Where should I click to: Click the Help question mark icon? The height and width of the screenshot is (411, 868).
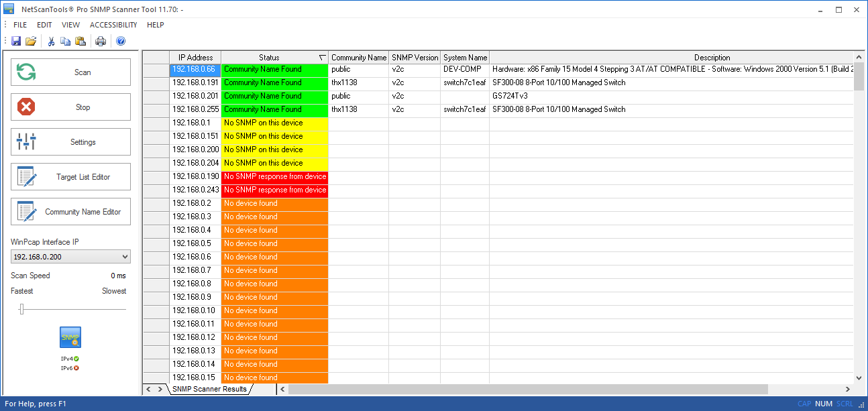[120, 41]
